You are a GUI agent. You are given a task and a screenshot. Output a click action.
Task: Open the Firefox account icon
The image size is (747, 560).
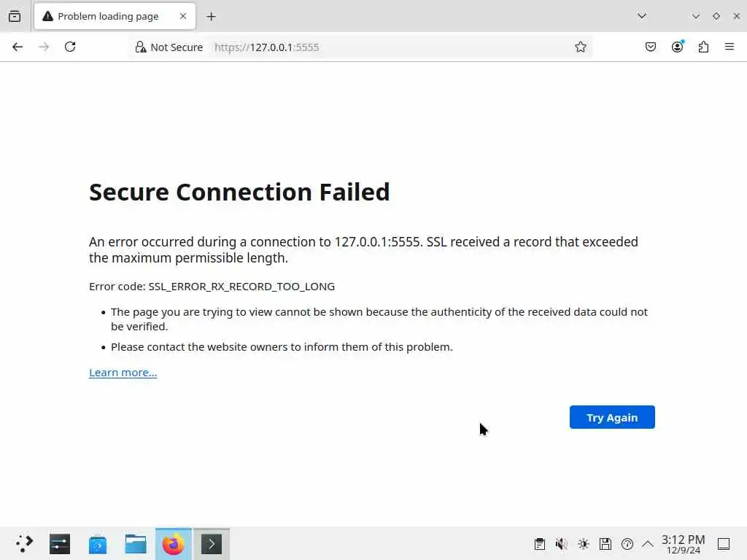coord(678,47)
